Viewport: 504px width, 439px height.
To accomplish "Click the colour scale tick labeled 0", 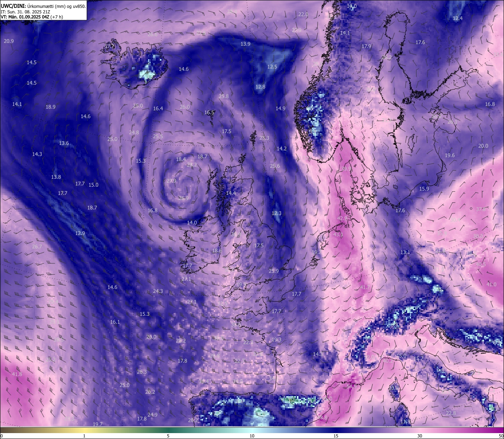I will click(2, 436).
